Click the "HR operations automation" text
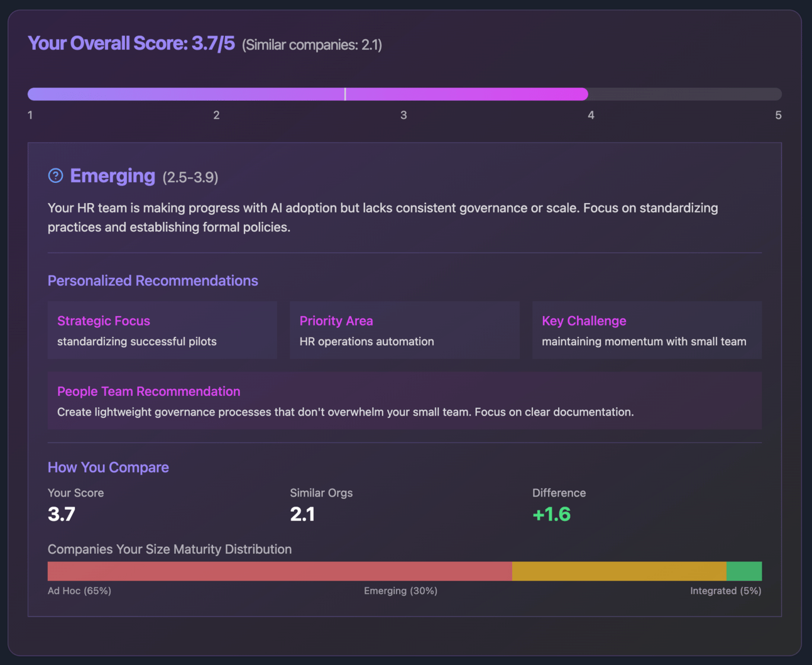The height and width of the screenshot is (665, 812). tap(367, 341)
